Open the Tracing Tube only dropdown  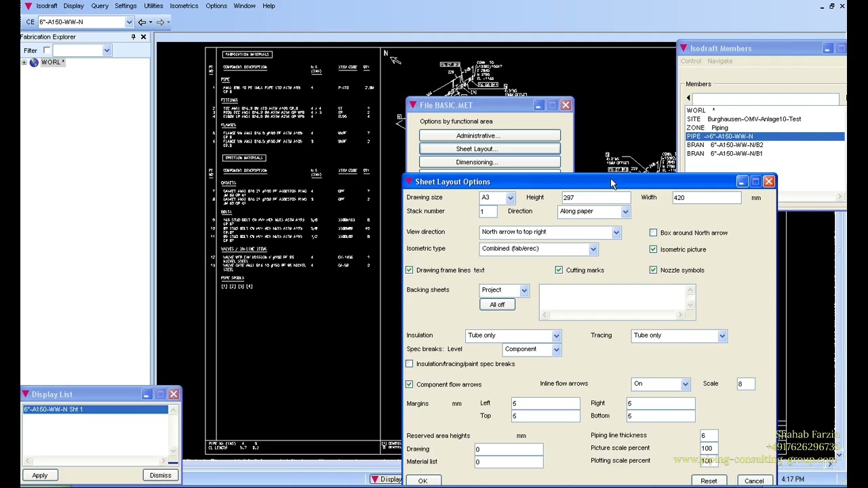[722, 335]
